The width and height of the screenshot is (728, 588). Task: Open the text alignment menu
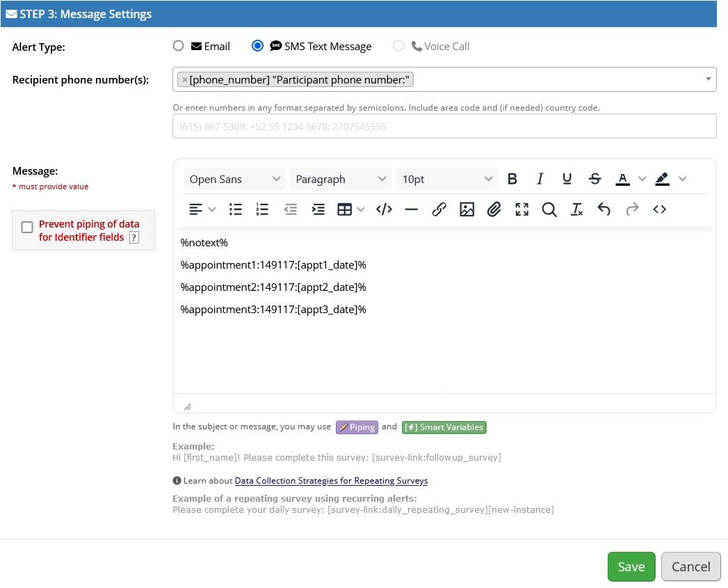pyautogui.click(x=202, y=209)
